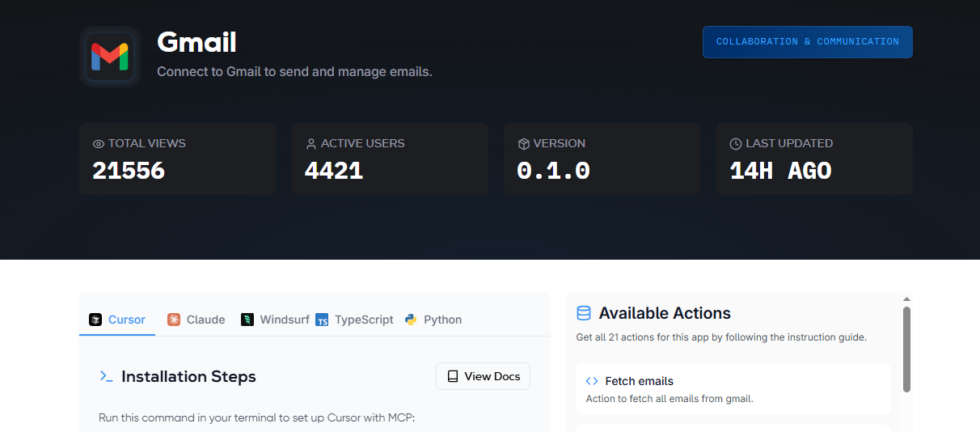Click the 'Connect to Gmail to send' description
The image size is (980, 432).
pyautogui.click(x=294, y=71)
